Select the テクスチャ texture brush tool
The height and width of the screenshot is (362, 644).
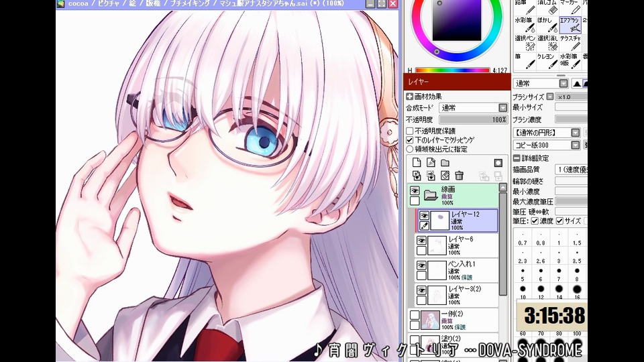coord(570,43)
